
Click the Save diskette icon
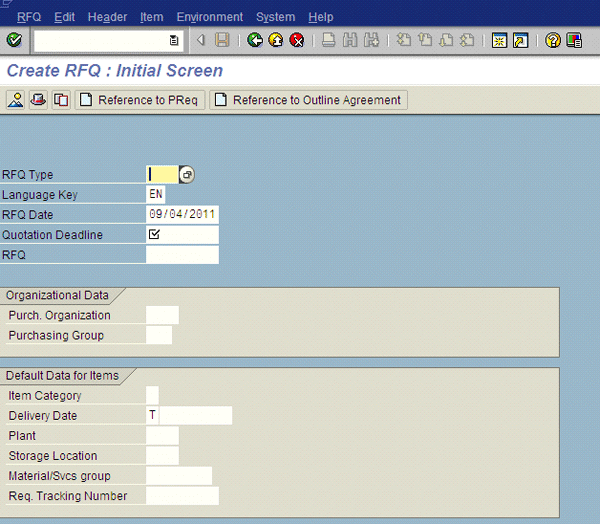222,41
